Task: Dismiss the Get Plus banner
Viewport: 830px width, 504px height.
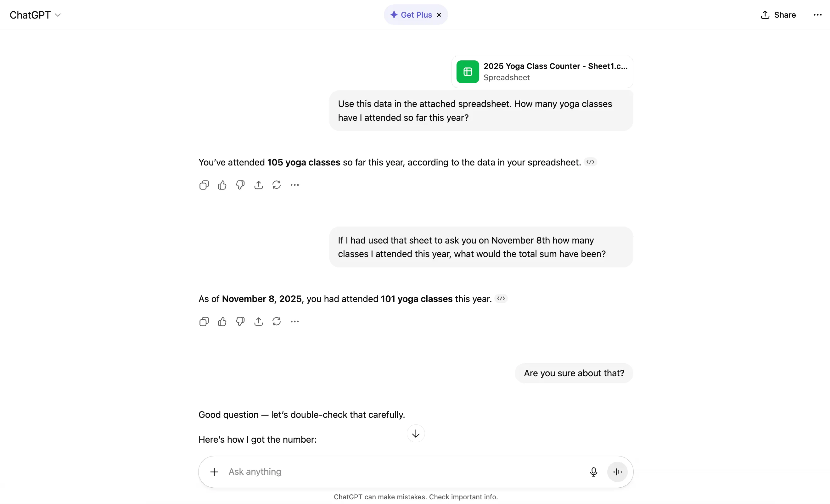Action: click(439, 15)
